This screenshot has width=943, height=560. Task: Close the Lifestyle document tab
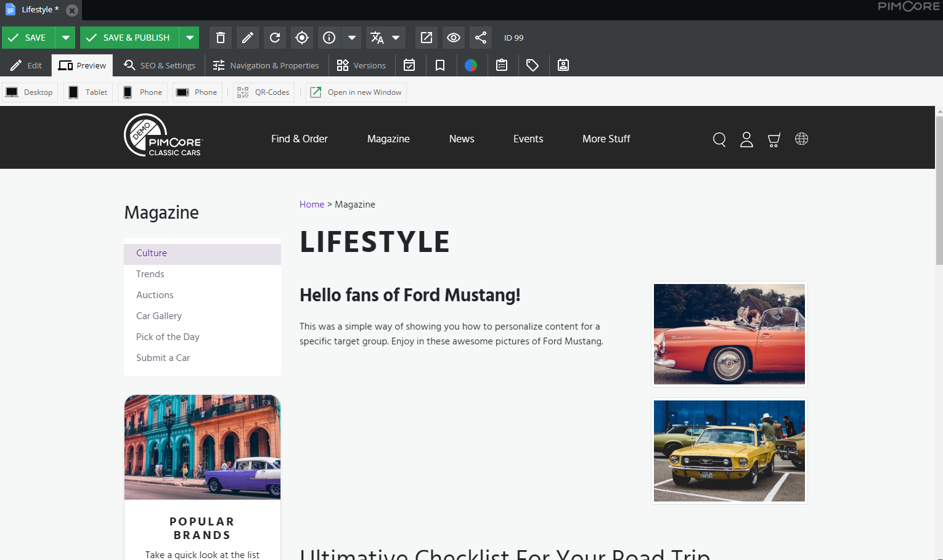(x=72, y=10)
